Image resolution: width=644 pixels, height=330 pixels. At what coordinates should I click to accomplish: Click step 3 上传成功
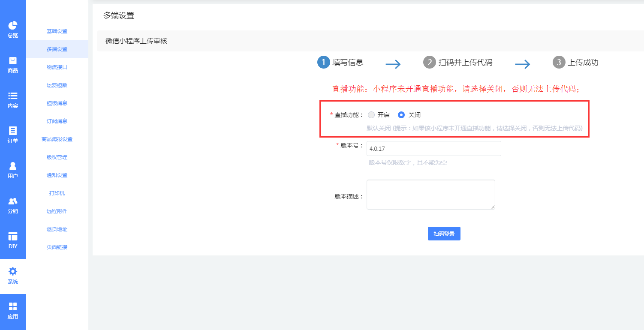click(x=575, y=63)
